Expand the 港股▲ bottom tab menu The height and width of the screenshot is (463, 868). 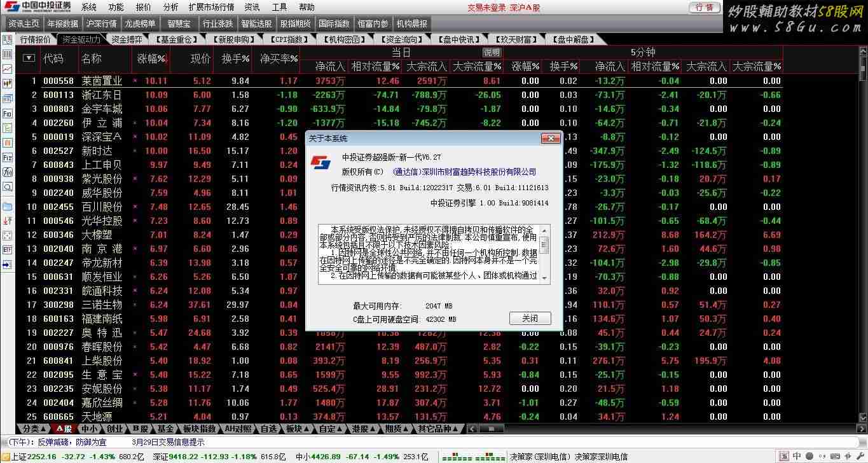point(365,429)
